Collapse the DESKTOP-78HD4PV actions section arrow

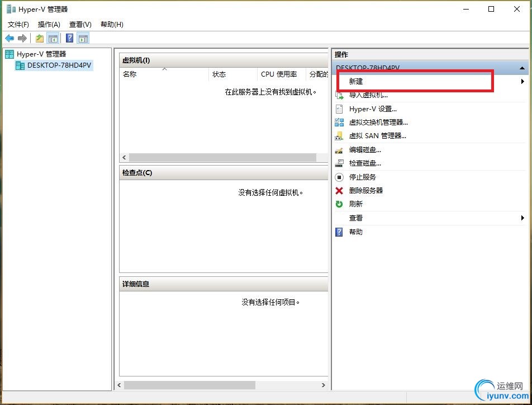pos(522,68)
